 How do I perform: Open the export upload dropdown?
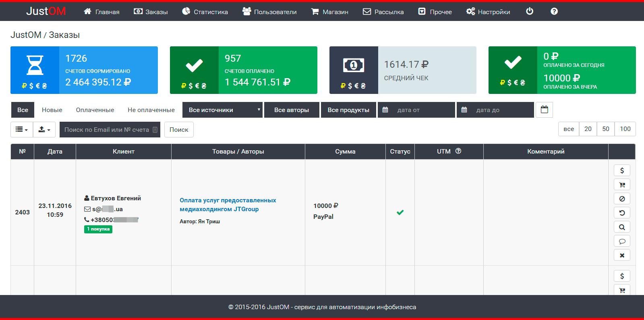44,129
